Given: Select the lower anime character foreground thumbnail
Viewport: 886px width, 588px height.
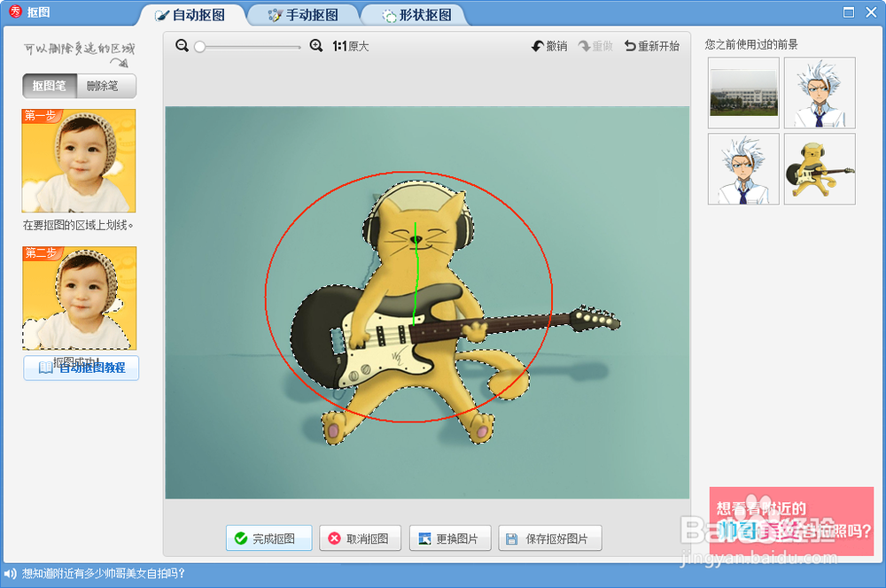Looking at the screenshot, I should coord(743,169).
